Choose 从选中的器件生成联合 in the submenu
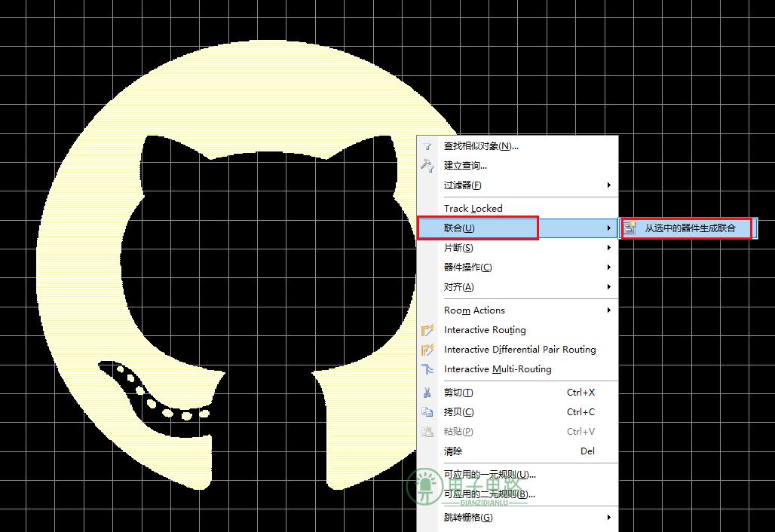 pyautogui.click(x=688, y=228)
